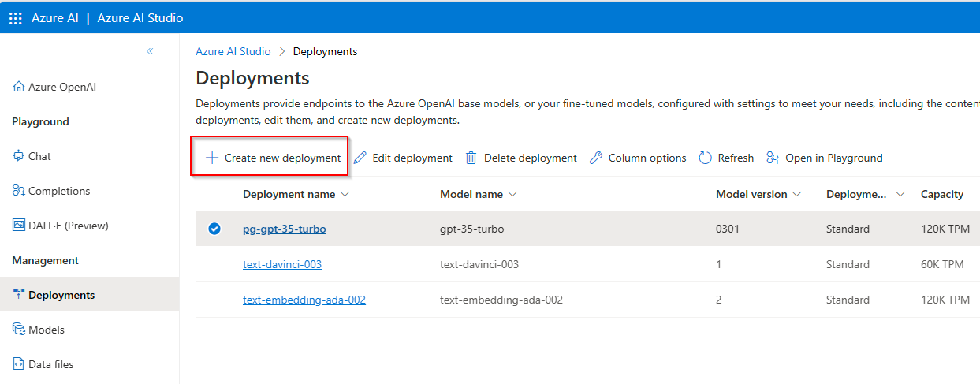This screenshot has width=980, height=384.
Task: Open the pg-gpt-35-turbo deployment link
Action: point(284,229)
